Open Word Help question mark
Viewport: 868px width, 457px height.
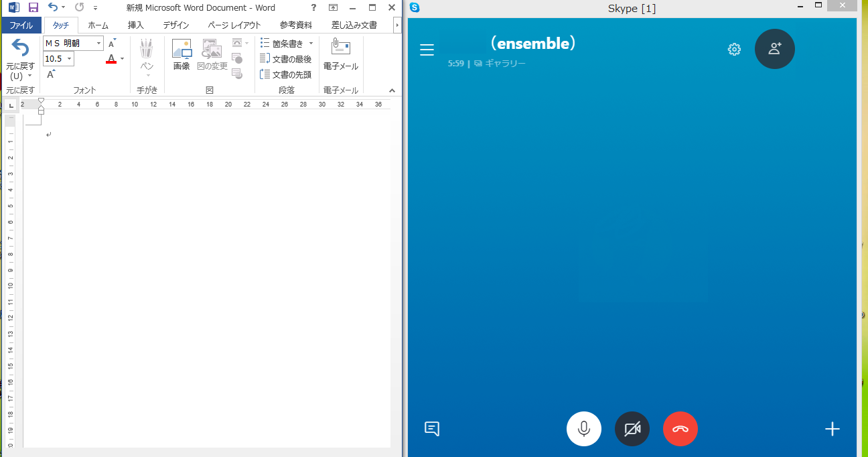coord(313,7)
